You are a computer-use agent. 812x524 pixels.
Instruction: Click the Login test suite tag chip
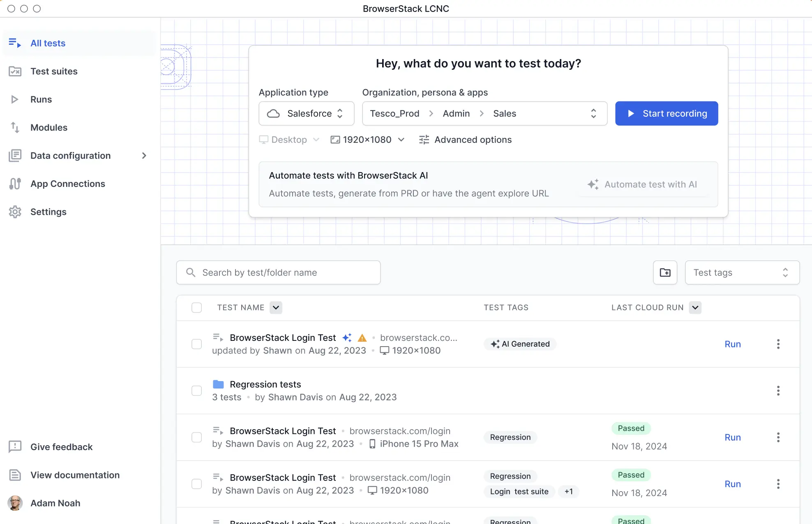519,492
